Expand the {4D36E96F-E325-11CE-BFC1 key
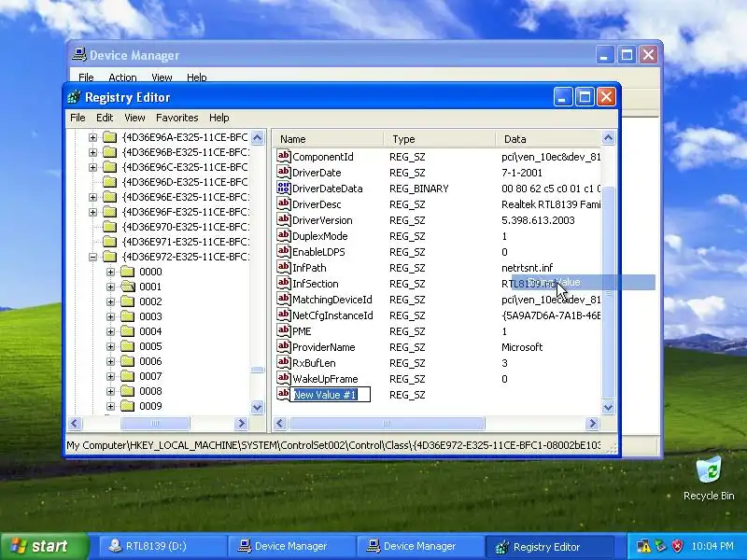Screen dimensions: 747x560 [92, 213]
